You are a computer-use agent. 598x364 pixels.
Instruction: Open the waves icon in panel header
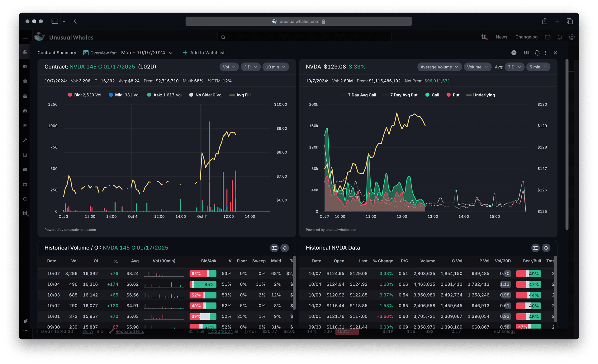(526, 53)
